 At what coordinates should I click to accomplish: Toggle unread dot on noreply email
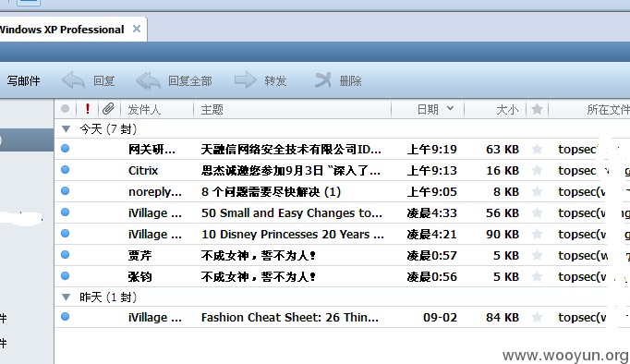point(65,191)
